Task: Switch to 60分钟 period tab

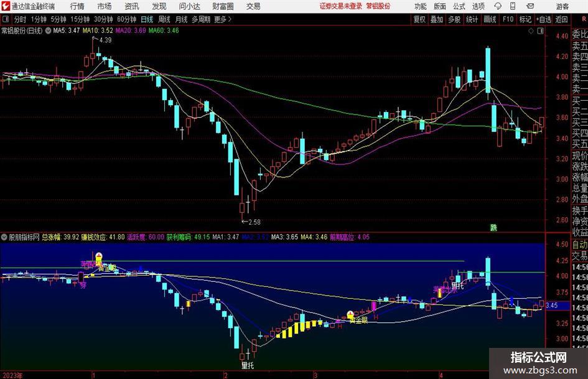Action: click(x=127, y=19)
